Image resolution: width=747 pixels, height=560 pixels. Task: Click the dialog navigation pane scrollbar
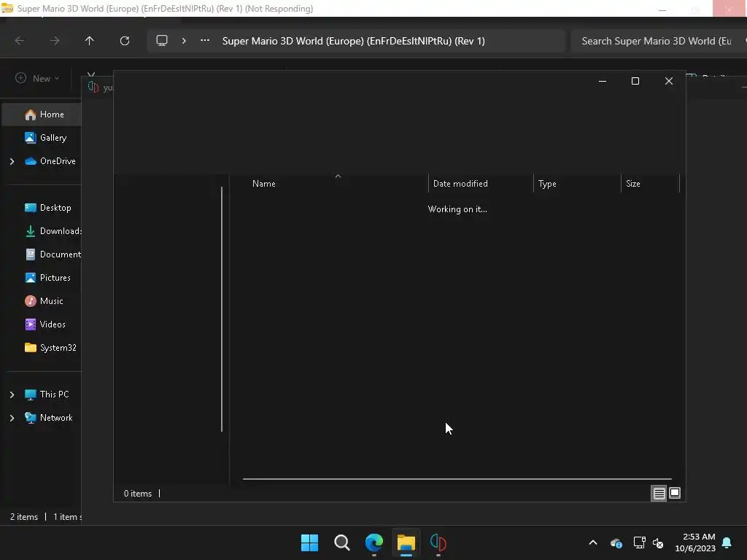click(222, 309)
